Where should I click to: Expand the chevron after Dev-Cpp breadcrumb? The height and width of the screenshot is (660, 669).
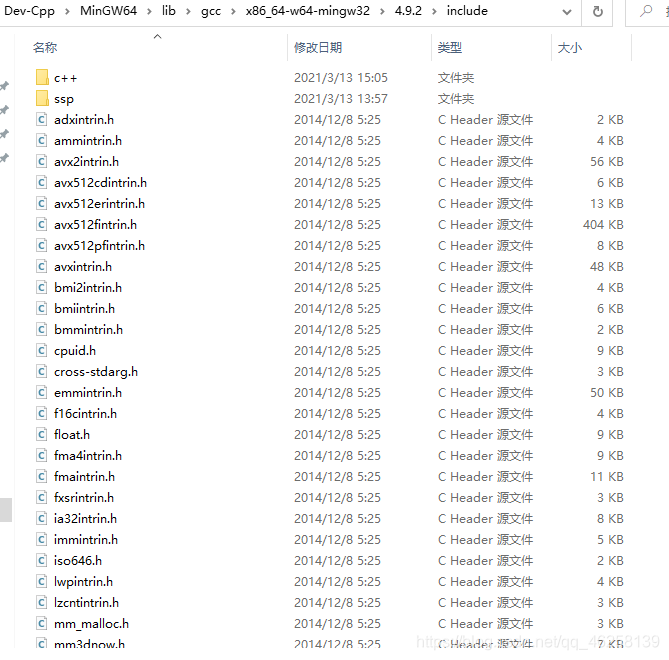coord(67,12)
